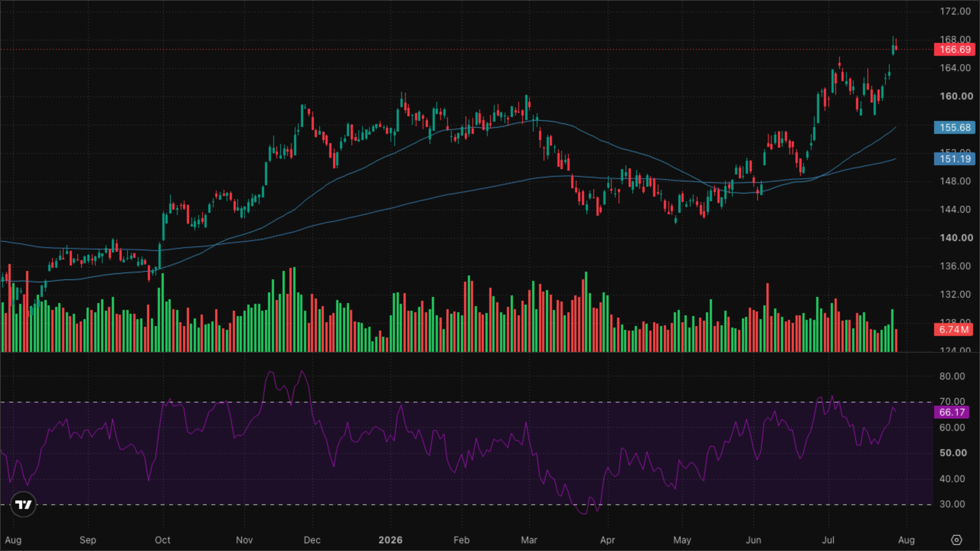Click the purple 66.17 RSI value label

(x=952, y=412)
